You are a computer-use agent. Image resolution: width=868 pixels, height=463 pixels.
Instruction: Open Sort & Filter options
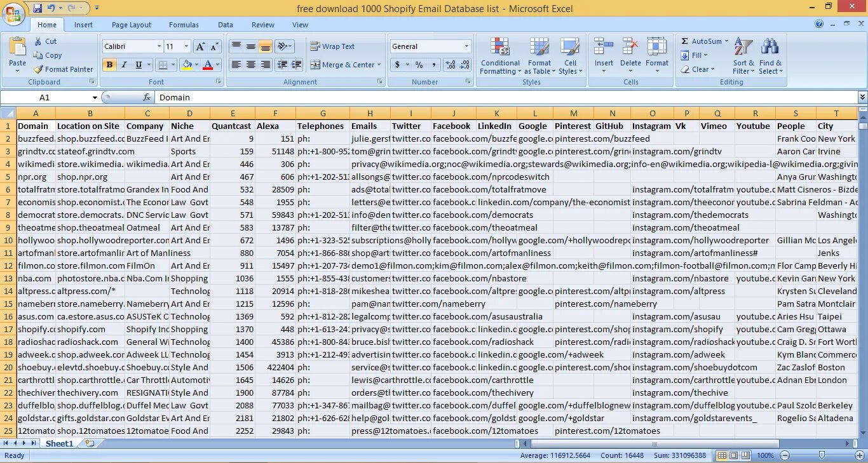pos(743,56)
